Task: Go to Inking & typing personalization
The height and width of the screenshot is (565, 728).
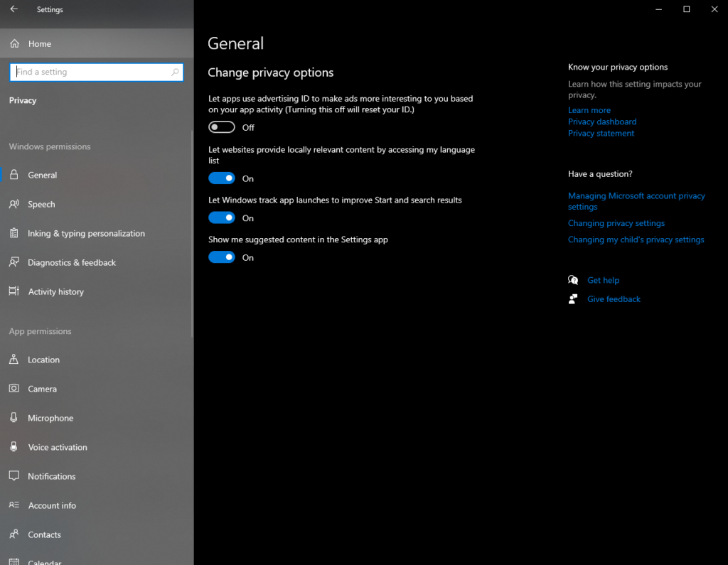Action: [97, 234]
